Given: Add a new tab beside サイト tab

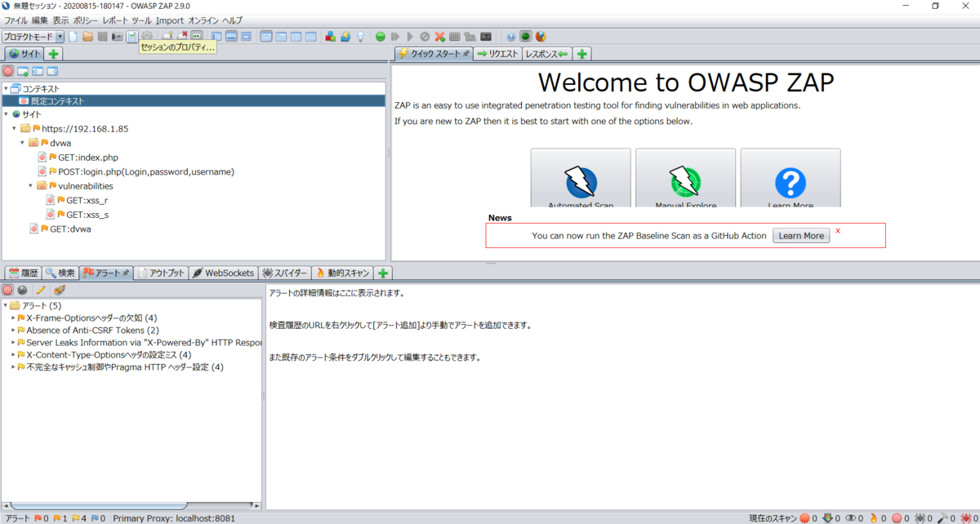Looking at the screenshot, I should click(x=53, y=54).
